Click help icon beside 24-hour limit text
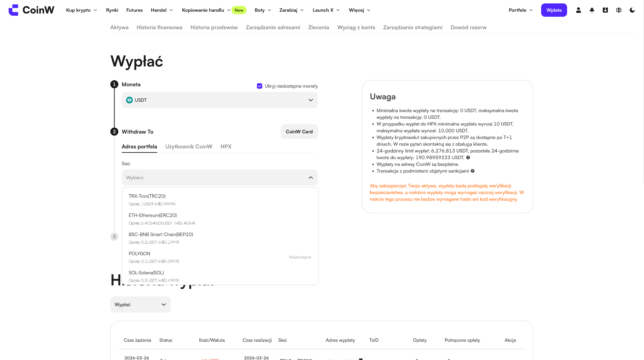The width and height of the screenshot is (644, 360). click(468, 158)
